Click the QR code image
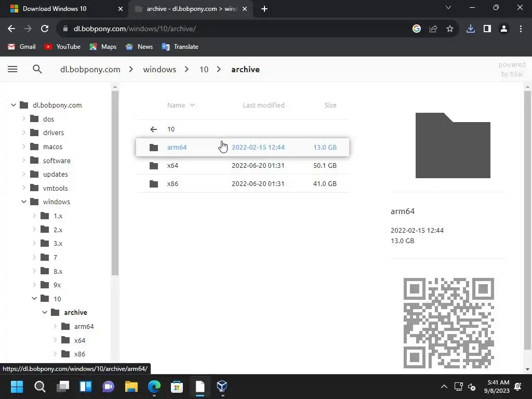Viewport: 532px width, 399px height. tap(448, 323)
